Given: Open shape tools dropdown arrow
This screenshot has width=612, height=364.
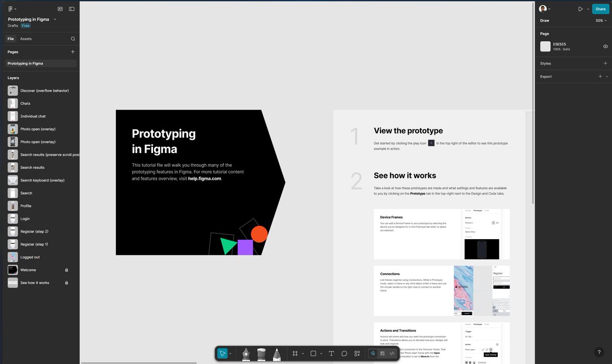Looking at the screenshot, I should (321, 353).
